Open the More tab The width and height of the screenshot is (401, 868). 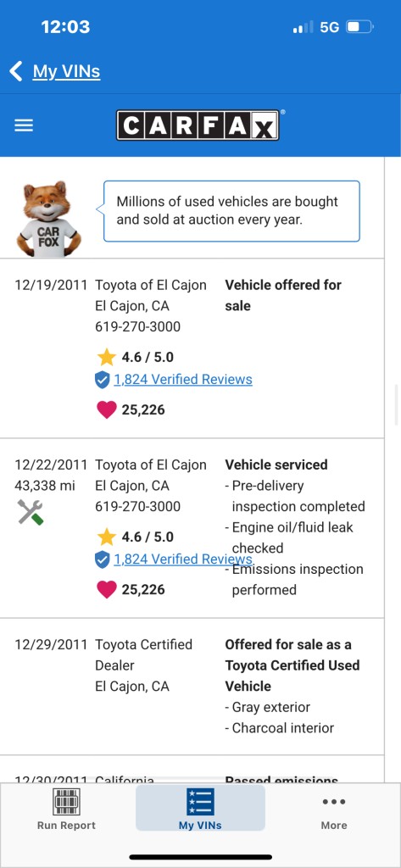click(334, 812)
